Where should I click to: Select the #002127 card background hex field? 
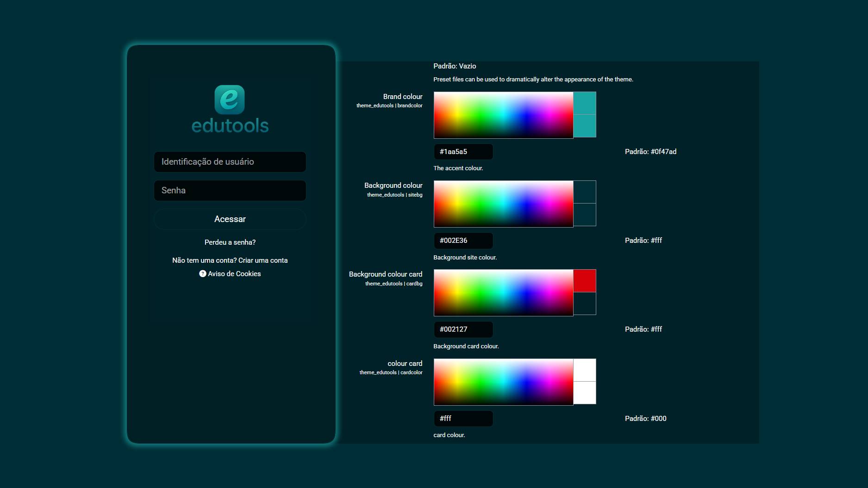point(463,329)
